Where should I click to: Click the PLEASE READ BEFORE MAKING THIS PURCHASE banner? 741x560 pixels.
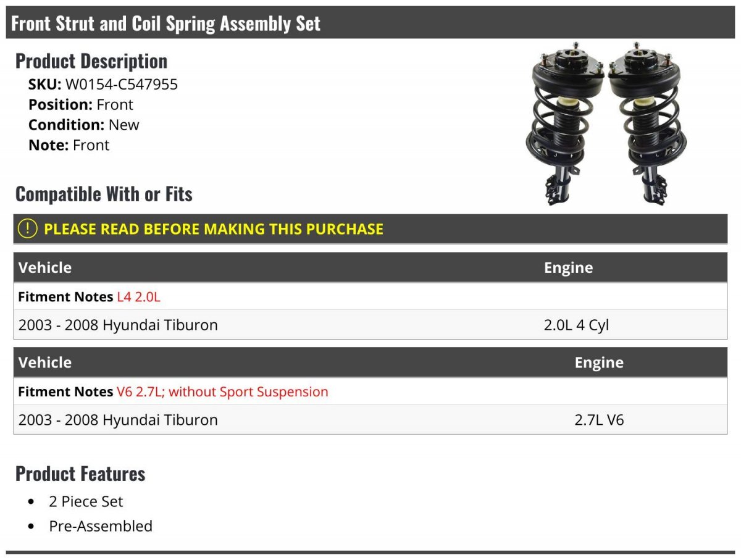pos(371,228)
